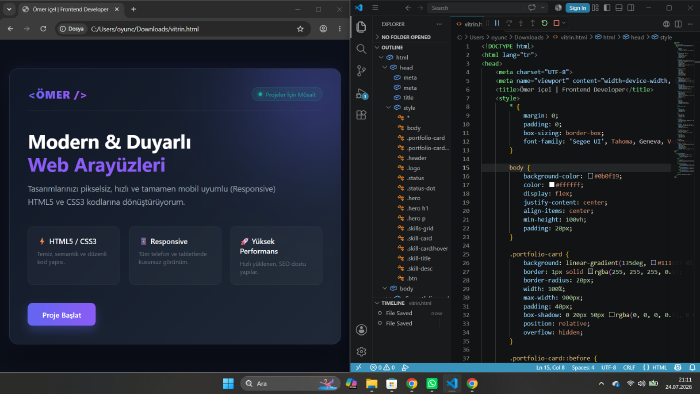This screenshot has width=700, height=394.
Task: Pause the debug session
Action: 497,23
